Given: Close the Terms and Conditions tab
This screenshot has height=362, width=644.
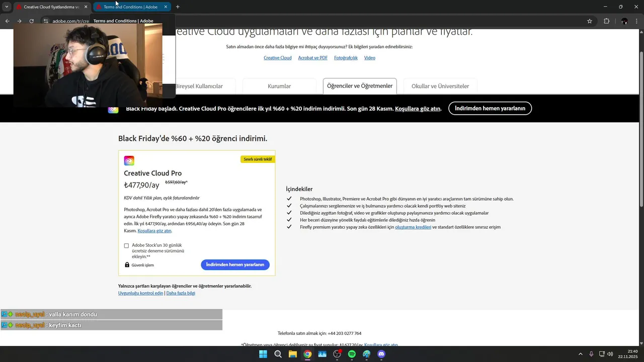Looking at the screenshot, I should pos(166,7).
